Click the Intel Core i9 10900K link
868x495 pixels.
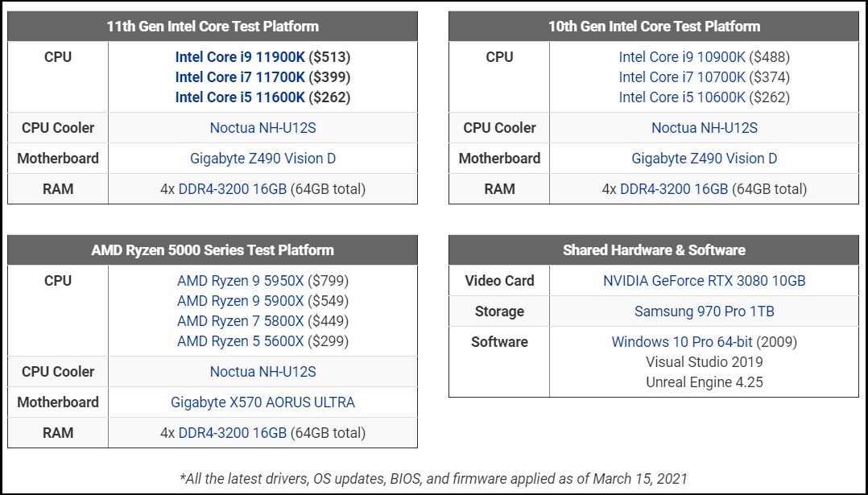coord(682,57)
